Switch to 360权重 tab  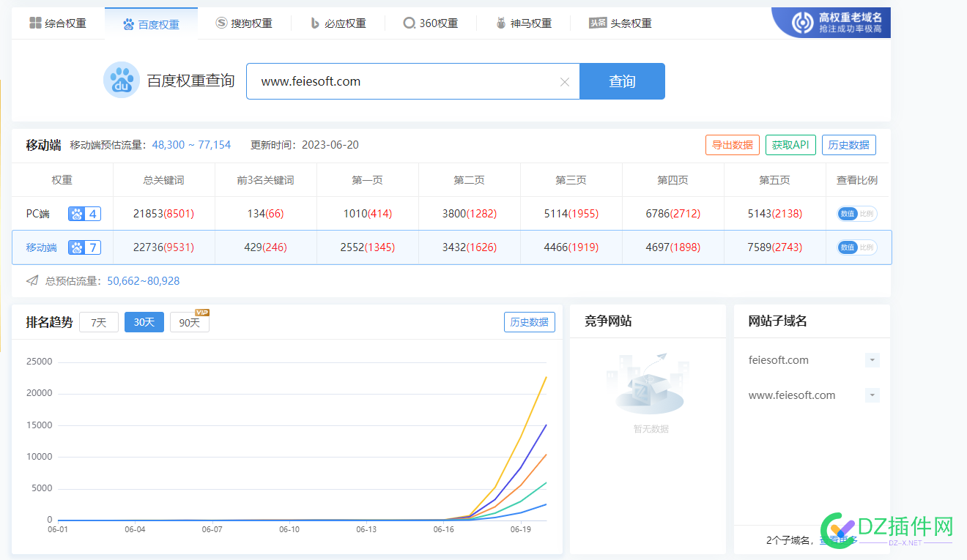click(x=431, y=23)
